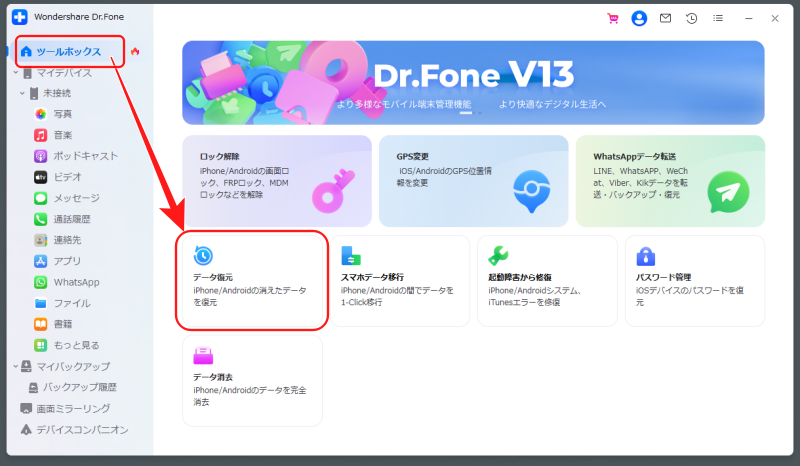Open the mail message icon
This screenshot has height=466, width=800.
[665, 18]
